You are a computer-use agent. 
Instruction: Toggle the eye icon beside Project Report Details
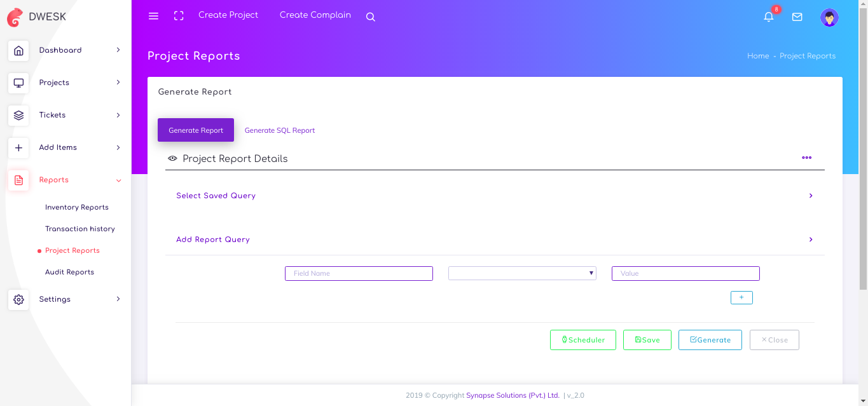point(172,158)
